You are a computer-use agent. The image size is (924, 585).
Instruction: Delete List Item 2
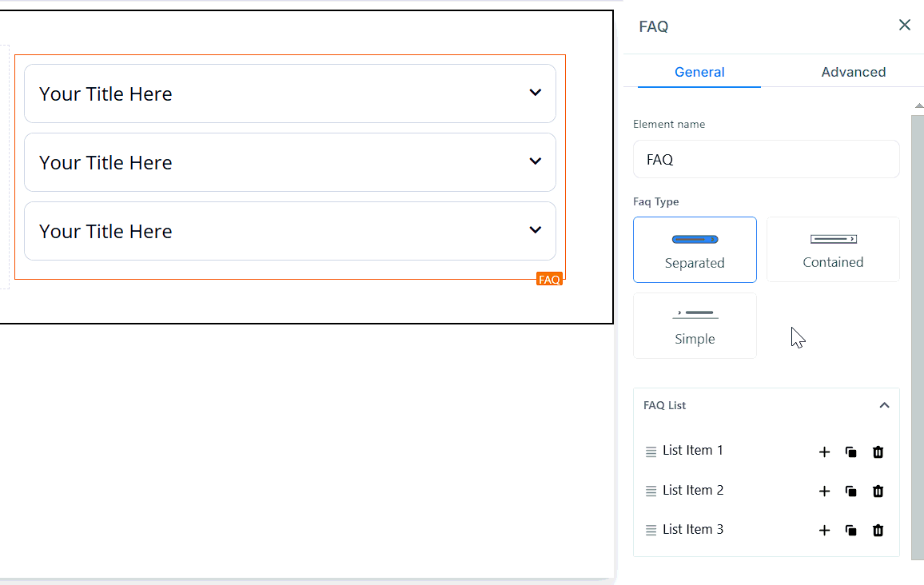[878, 491]
